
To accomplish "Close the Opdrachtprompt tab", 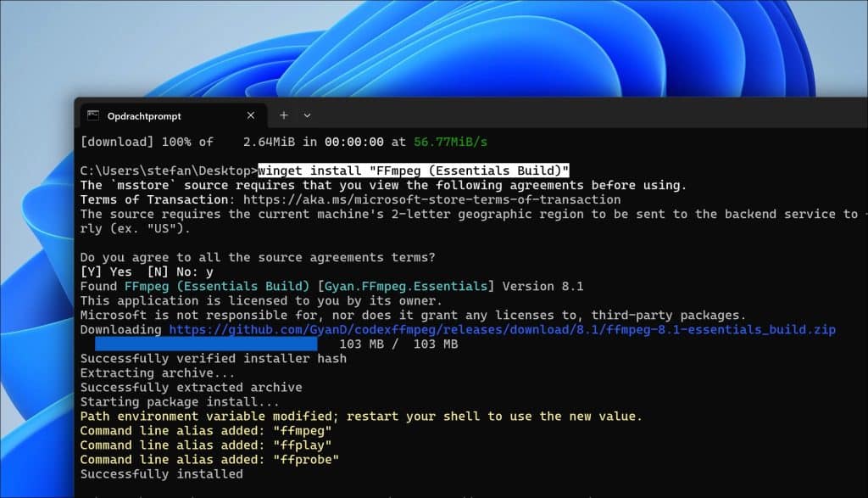I will tap(250, 115).
